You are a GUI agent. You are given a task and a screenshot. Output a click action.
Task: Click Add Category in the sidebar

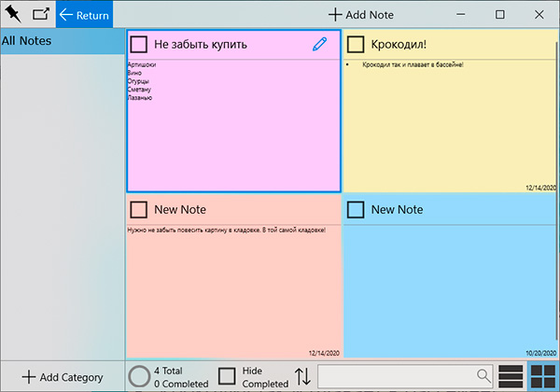(x=62, y=377)
